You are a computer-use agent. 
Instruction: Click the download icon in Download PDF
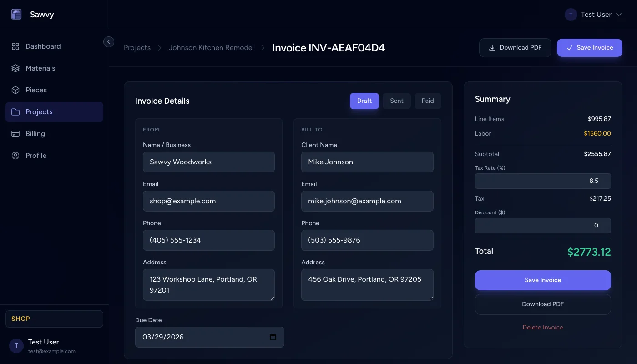pos(492,47)
